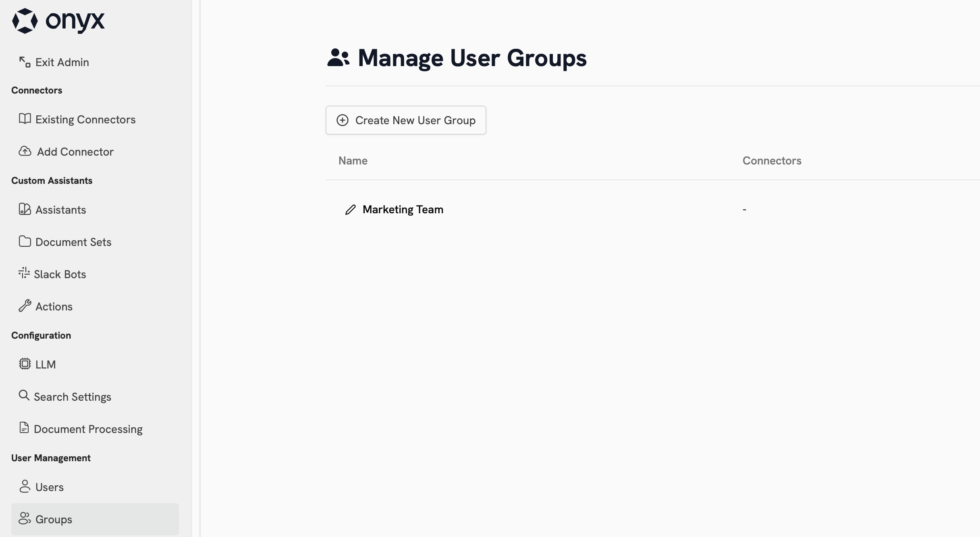Click the Groups icon in sidebar

click(x=25, y=519)
